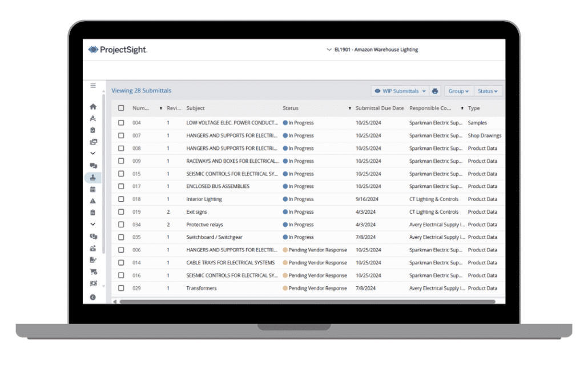Open the calendar icon in sidebar
The height and width of the screenshot is (380, 588).
click(x=93, y=189)
